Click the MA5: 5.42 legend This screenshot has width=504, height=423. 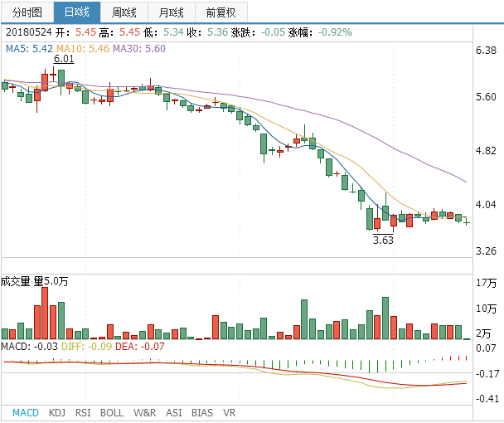29,49
